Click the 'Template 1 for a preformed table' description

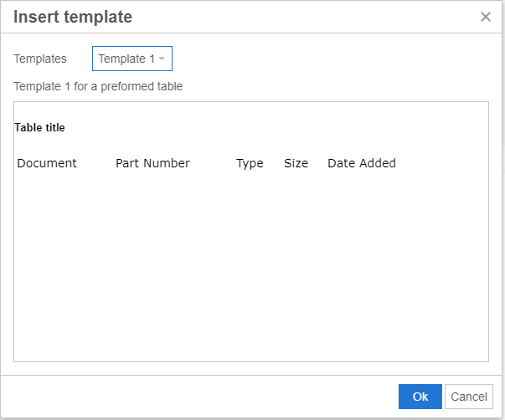98,86
